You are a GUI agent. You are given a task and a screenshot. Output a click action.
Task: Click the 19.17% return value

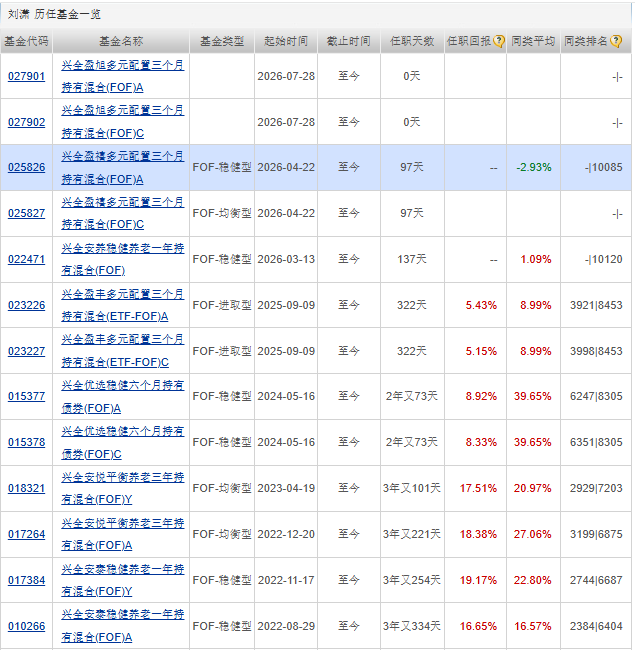478,580
